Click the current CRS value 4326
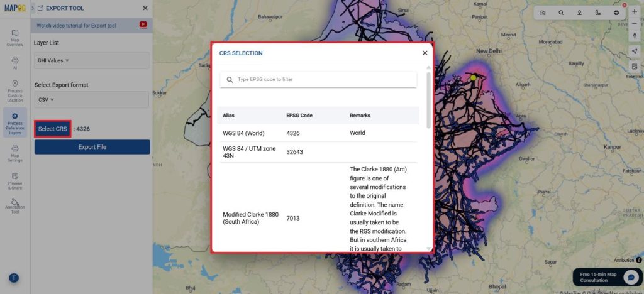Viewport: 644px width, 294px height. [83, 129]
